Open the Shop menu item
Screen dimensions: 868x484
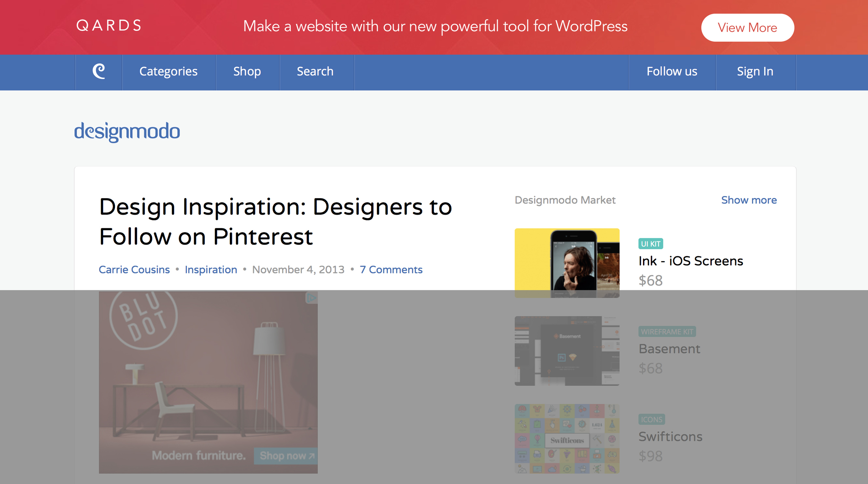pyautogui.click(x=247, y=71)
